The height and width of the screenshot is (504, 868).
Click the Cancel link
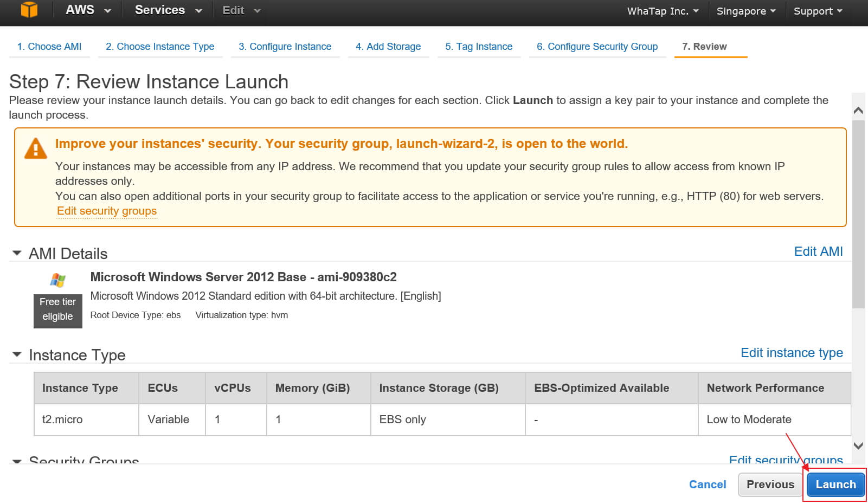708,484
